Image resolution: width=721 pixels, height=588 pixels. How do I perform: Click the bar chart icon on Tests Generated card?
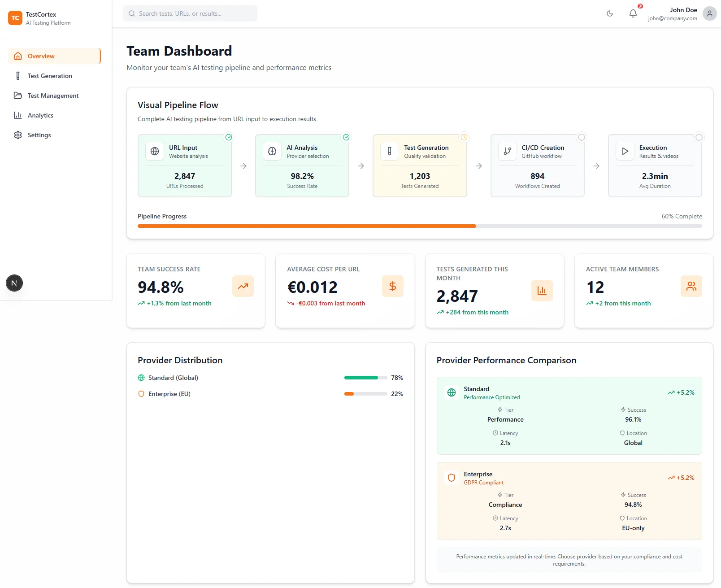tap(542, 291)
